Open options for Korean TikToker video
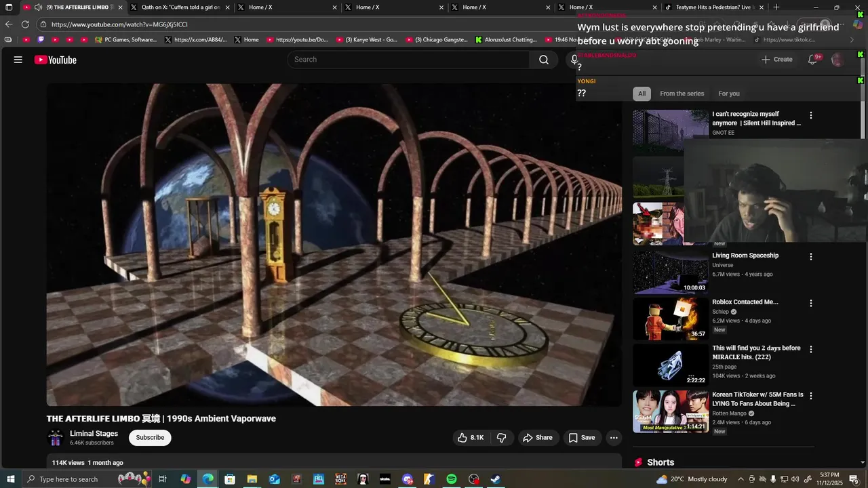This screenshot has width=868, height=488. 810,396
